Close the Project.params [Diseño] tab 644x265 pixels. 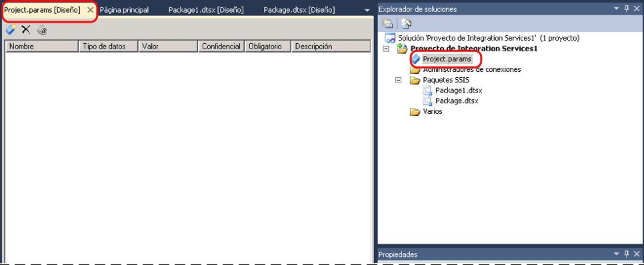coord(91,9)
